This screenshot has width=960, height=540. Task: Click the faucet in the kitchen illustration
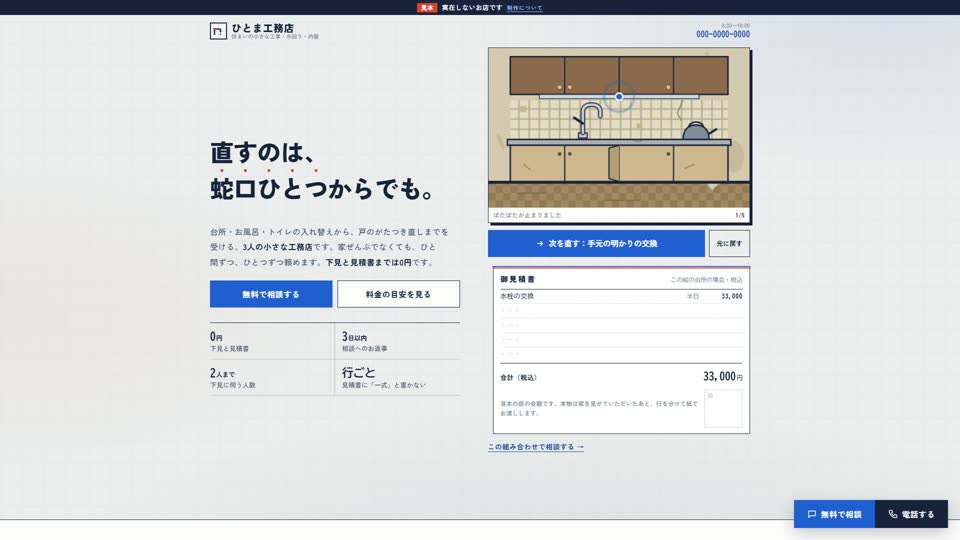(x=587, y=120)
